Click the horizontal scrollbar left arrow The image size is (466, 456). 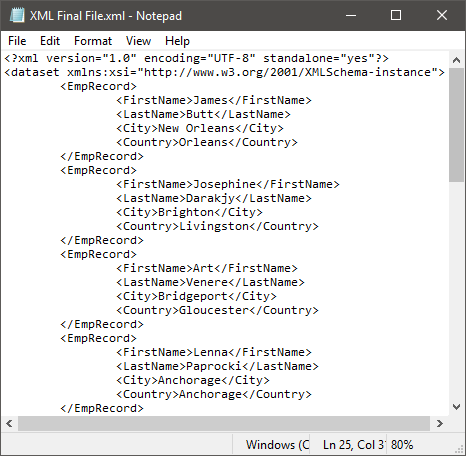tap(9, 424)
